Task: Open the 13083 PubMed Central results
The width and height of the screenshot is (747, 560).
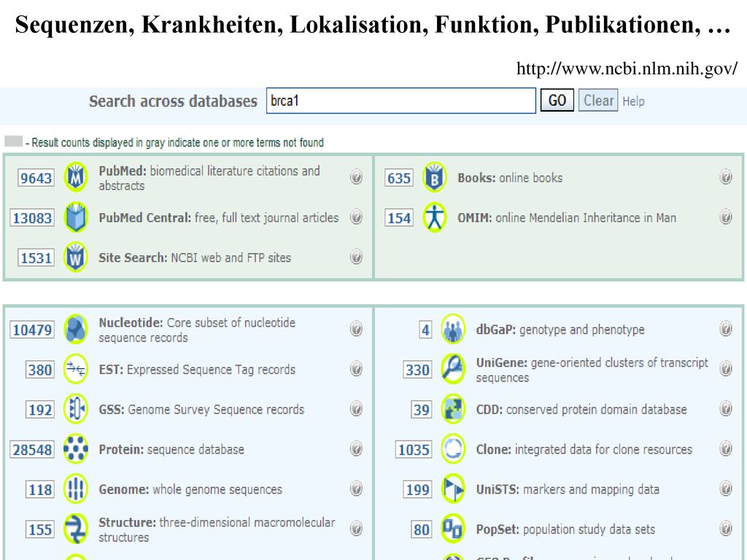Action: click(32, 218)
